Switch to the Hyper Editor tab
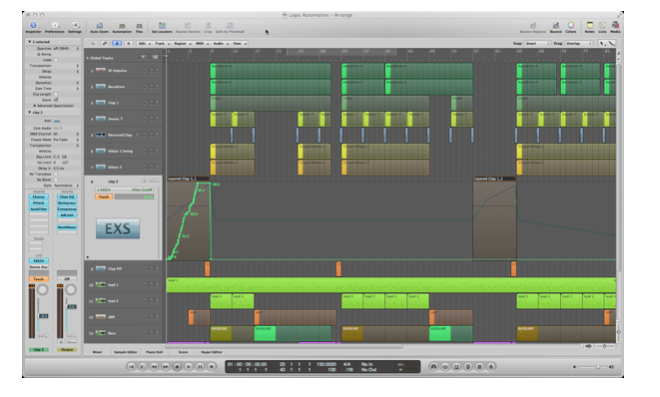This screenshot has height=397, width=660. tap(212, 352)
